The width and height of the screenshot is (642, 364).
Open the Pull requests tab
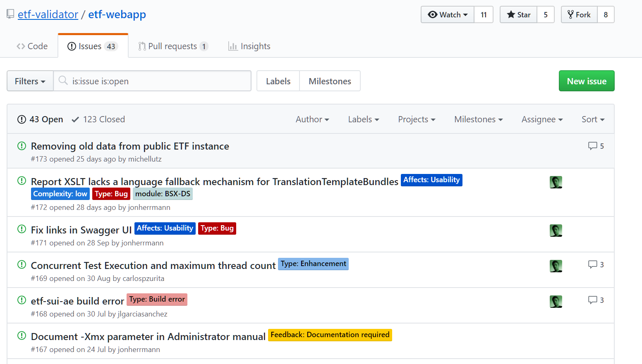coord(173,46)
